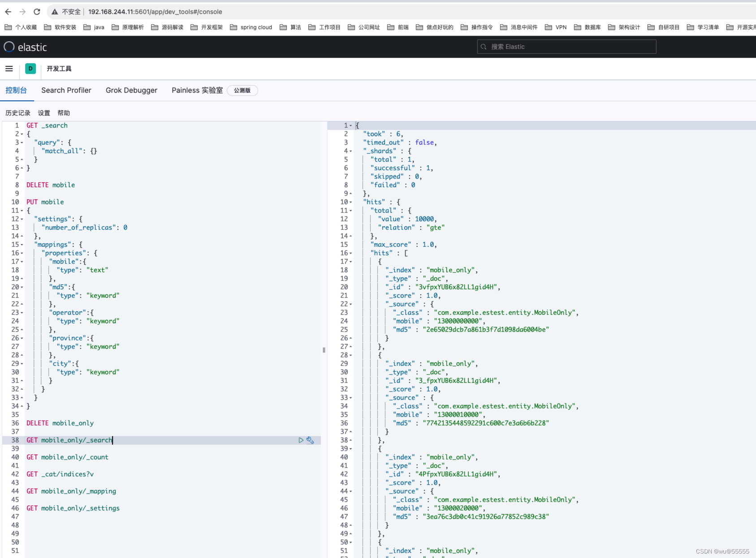Click the 不安全 warning icon in the address bar
Image resolution: width=756 pixels, height=558 pixels.
tap(54, 12)
